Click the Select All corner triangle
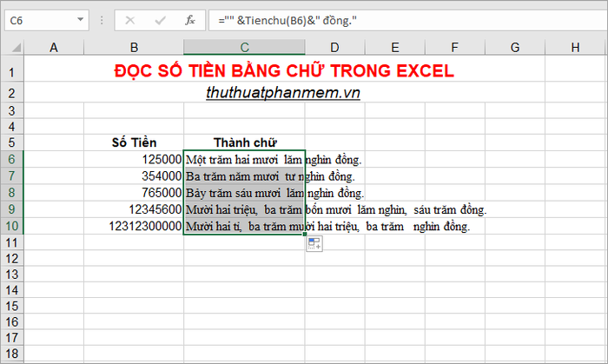 click(16, 48)
